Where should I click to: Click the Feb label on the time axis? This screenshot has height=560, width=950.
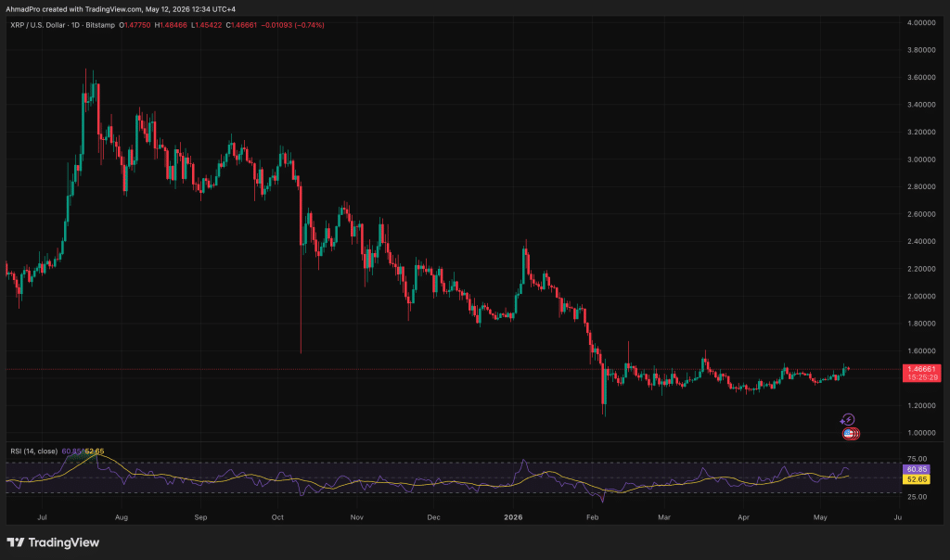tap(592, 517)
